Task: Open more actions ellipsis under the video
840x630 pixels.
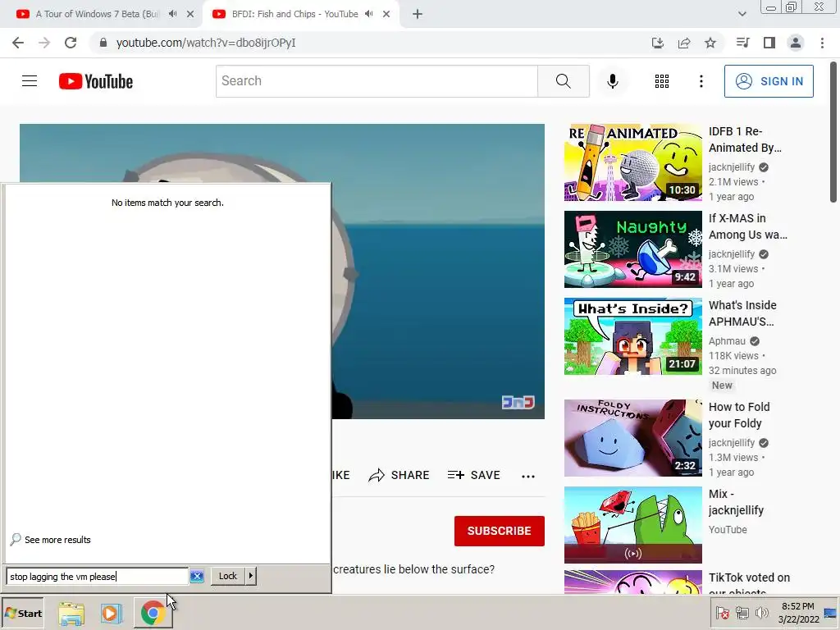Action: [x=528, y=476]
